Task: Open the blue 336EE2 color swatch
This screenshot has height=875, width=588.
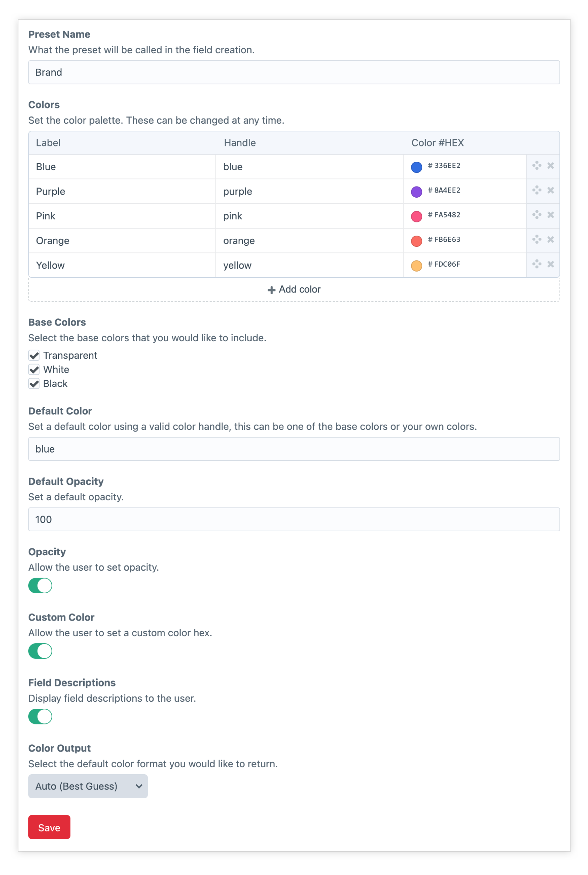Action: (417, 167)
